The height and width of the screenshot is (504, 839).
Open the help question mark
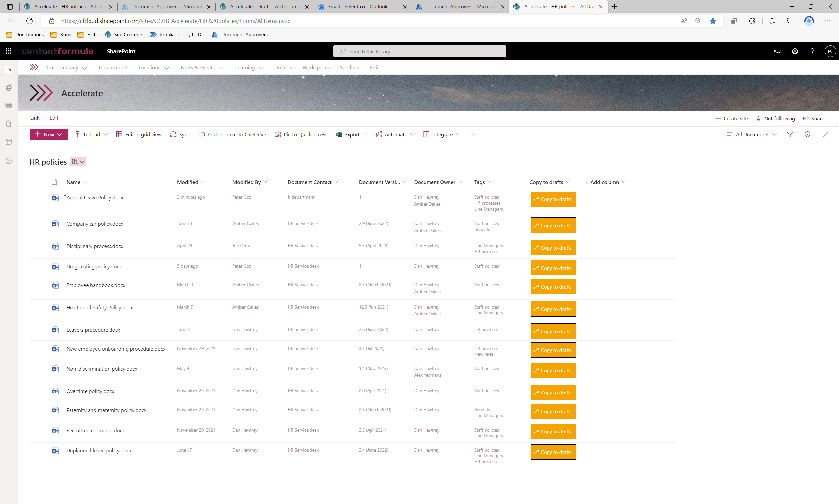(812, 51)
